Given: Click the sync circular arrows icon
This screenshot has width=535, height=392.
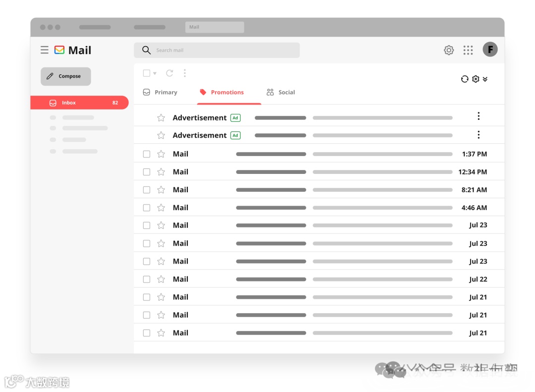Looking at the screenshot, I should tap(464, 79).
